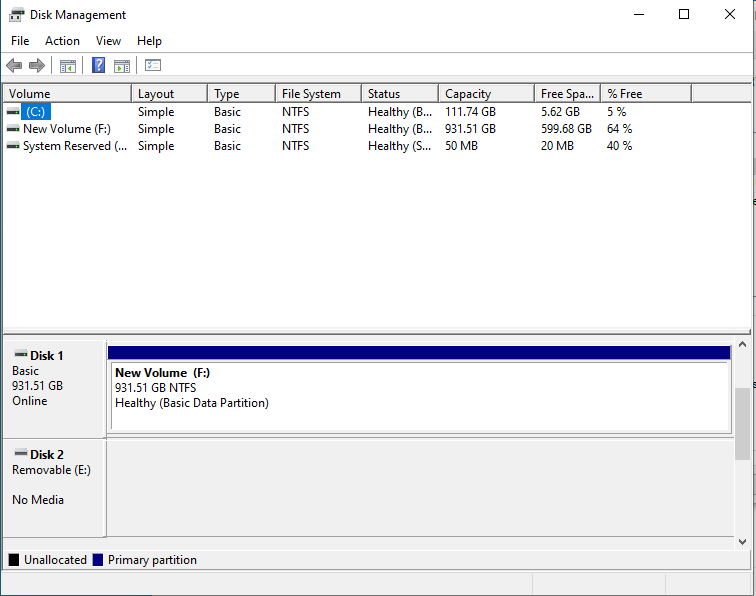Screen dimensions: 756x596
Task: Click the Status column header
Action: click(x=384, y=94)
